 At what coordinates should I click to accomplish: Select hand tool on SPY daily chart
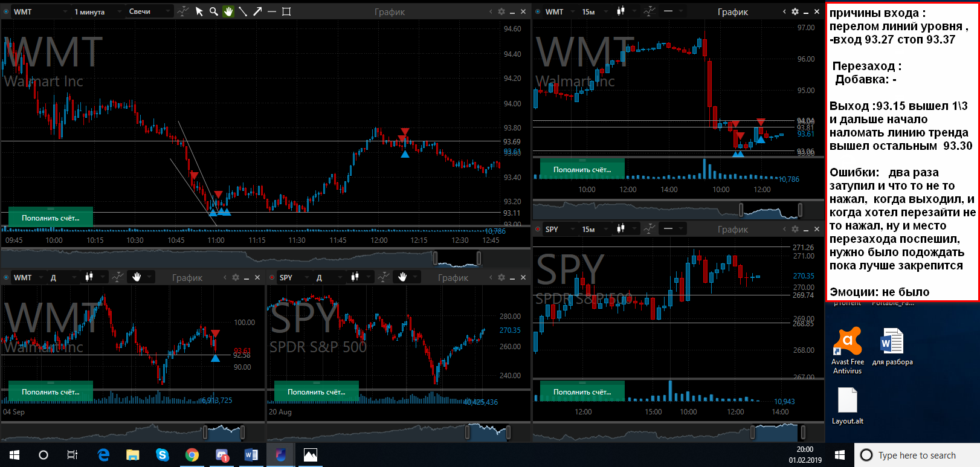click(x=402, y=277)
